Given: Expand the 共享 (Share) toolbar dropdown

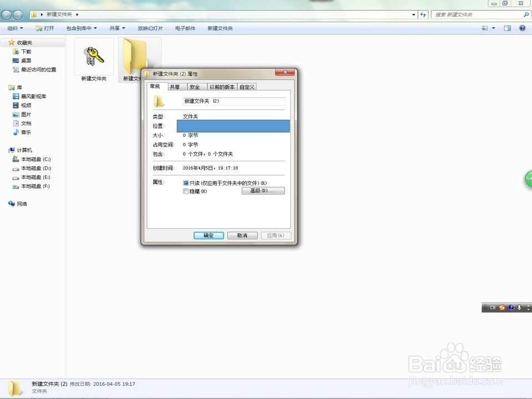Looking at the screenshot, I should pyautogui.click(x=116, y=28).
